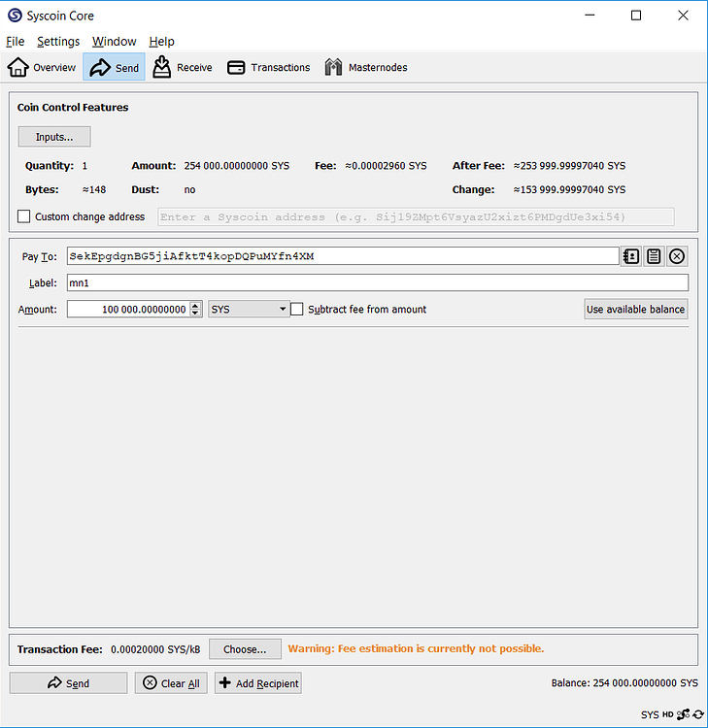Minimize the Syscoin Core window
Viewport: 708px width, 728px height.
point(590,16)
